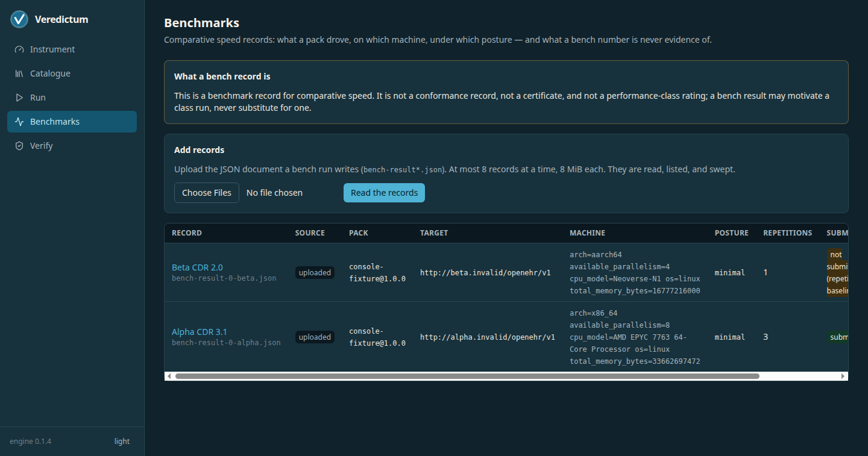Click the scrollbar right arrow
The height and width of the screenshot is (456, 868).
click(x=843, y=376)
